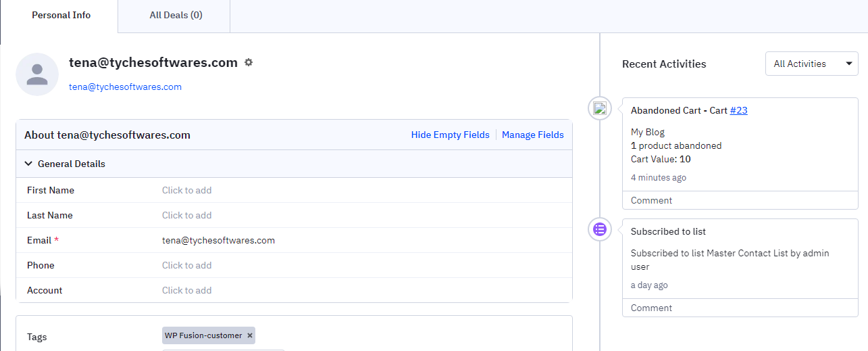868x351 pixels.
Task: Switch to the All Deals (0) tab
Action: [x=176, y=15]
